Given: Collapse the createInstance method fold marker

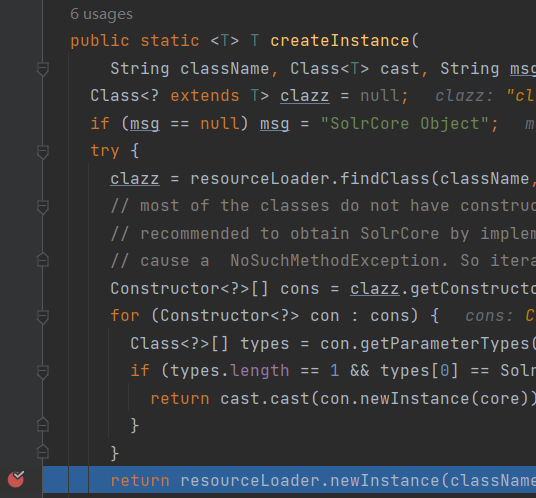Looking at the screenshot, I should tap(43, 69).
